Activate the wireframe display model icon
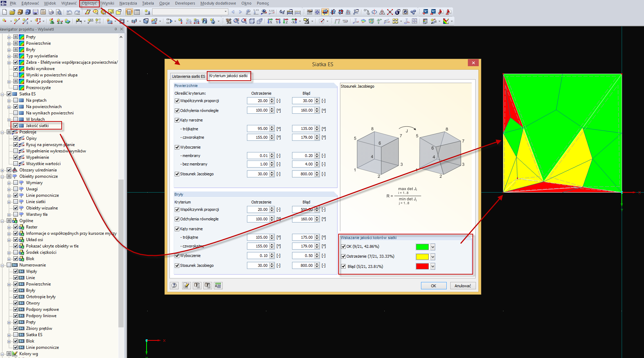Viewport: 644px width, 358px height. coord(252,21)
